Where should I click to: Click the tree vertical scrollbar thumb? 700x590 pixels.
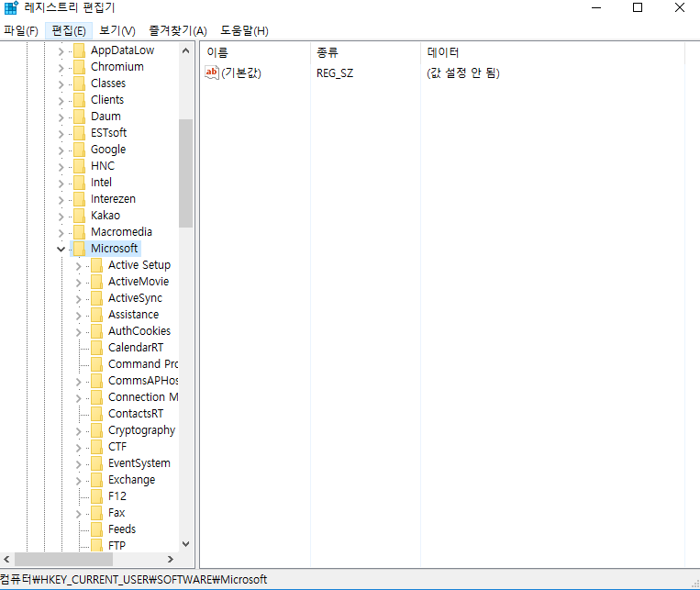(185, 173)
